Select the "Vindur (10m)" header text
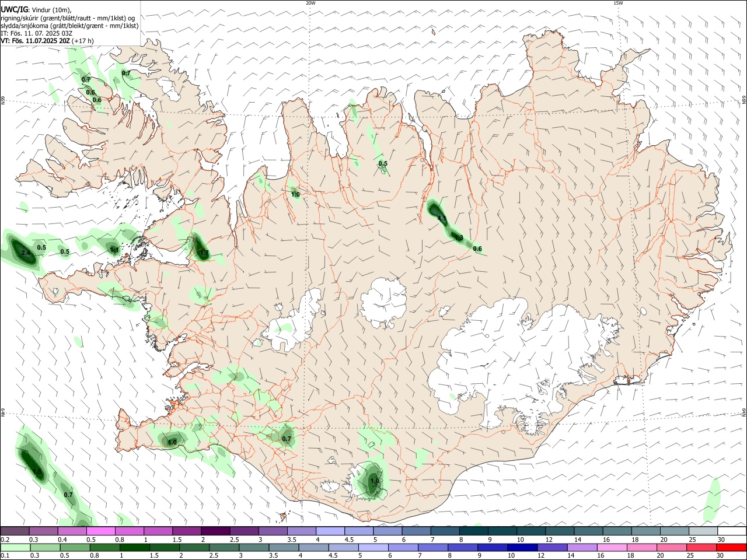 tap(51, 10)
